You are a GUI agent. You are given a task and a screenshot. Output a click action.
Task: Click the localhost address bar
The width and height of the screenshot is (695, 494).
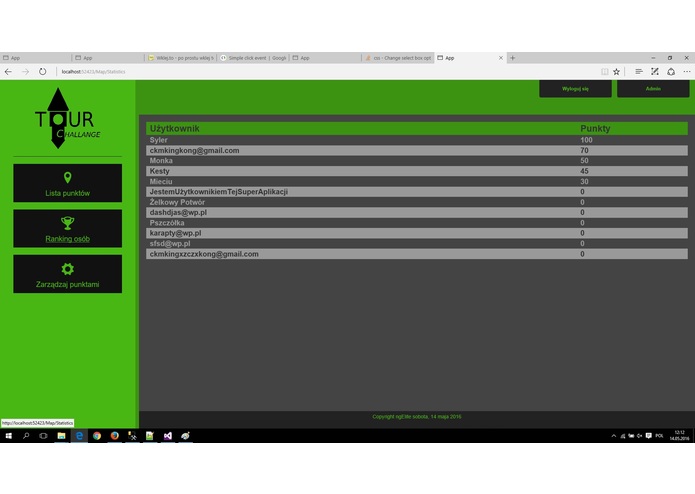[x=94, y=71]
